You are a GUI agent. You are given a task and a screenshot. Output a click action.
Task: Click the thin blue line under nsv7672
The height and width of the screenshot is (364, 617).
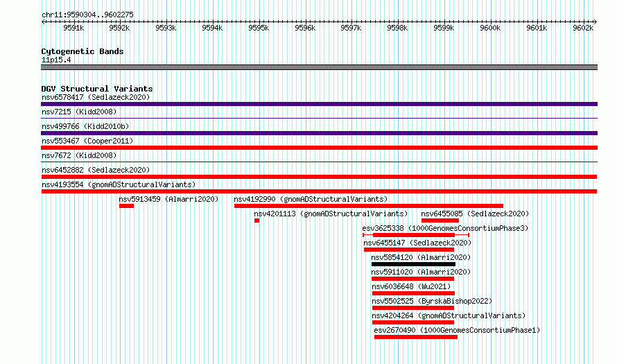[x=319, y=162]
